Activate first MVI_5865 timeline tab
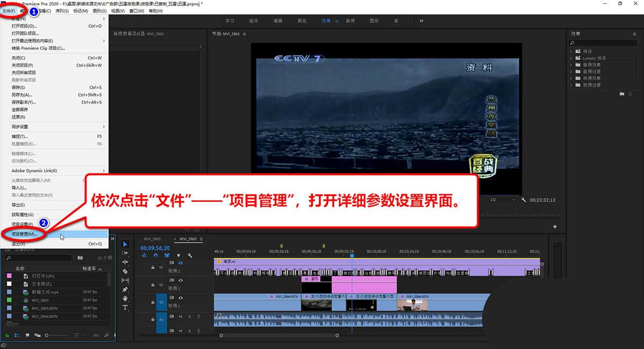This screenshot has height=349, width=644. coord(152,239)
